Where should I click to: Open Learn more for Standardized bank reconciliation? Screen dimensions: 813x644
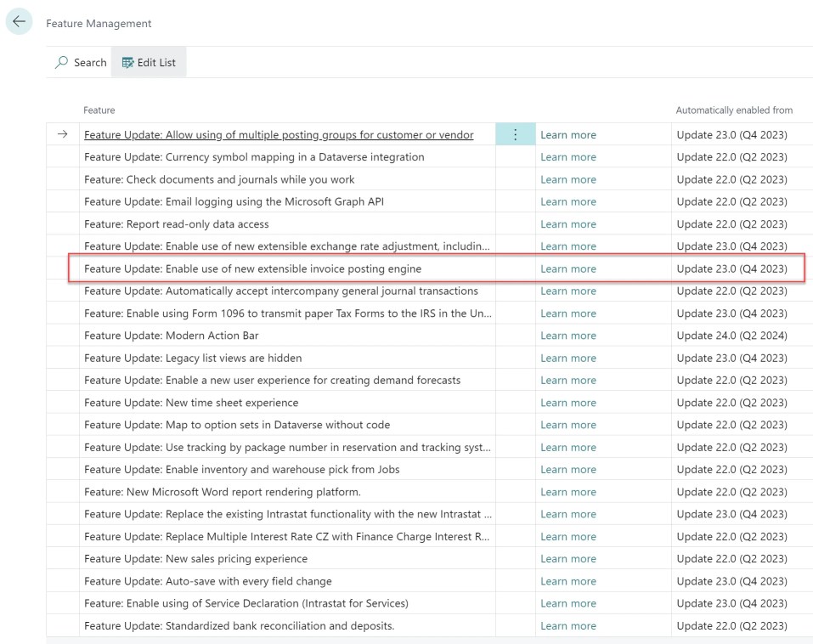coord(568,625)
